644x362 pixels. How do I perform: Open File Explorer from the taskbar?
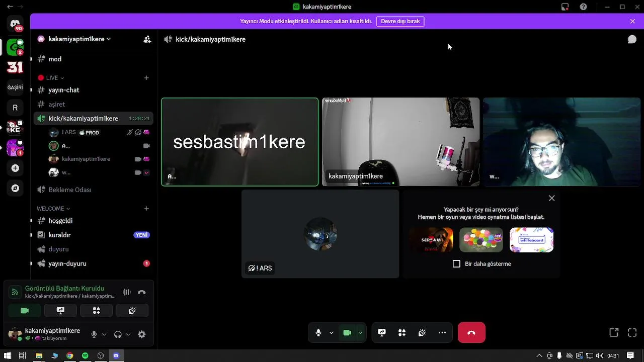[x=39, y=356]
